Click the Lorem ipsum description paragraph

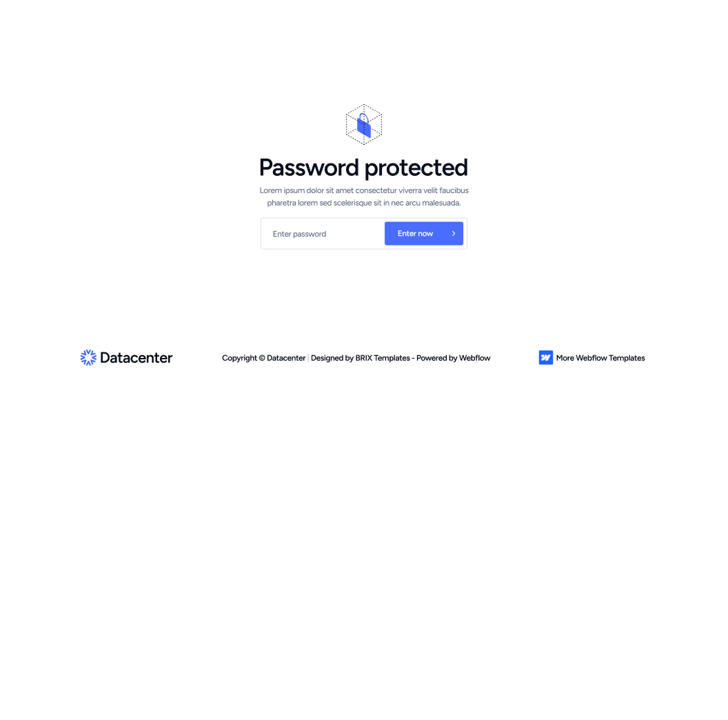tap(363, 197)
